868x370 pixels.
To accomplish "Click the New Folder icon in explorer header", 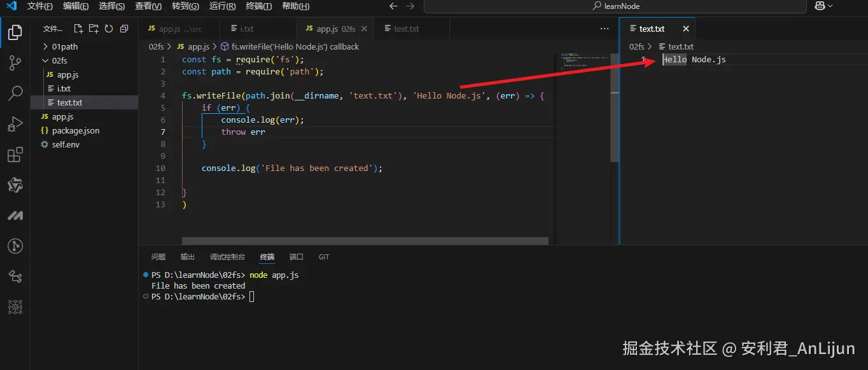I will 94,29.
